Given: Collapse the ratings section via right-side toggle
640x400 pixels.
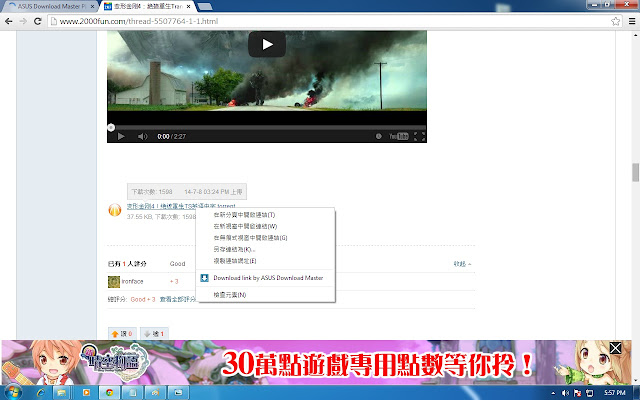Looking at the screenshot, I should pyautogui.click(x=462, y=264).
